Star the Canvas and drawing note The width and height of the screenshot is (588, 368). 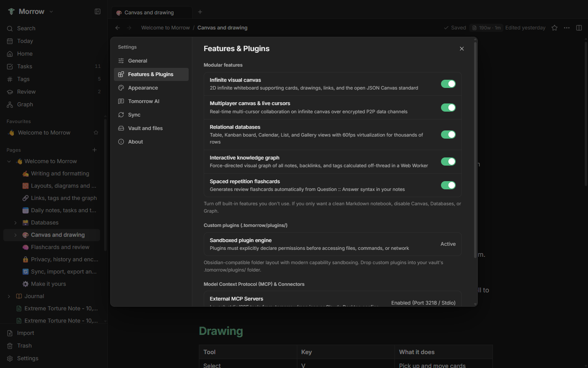555,28
